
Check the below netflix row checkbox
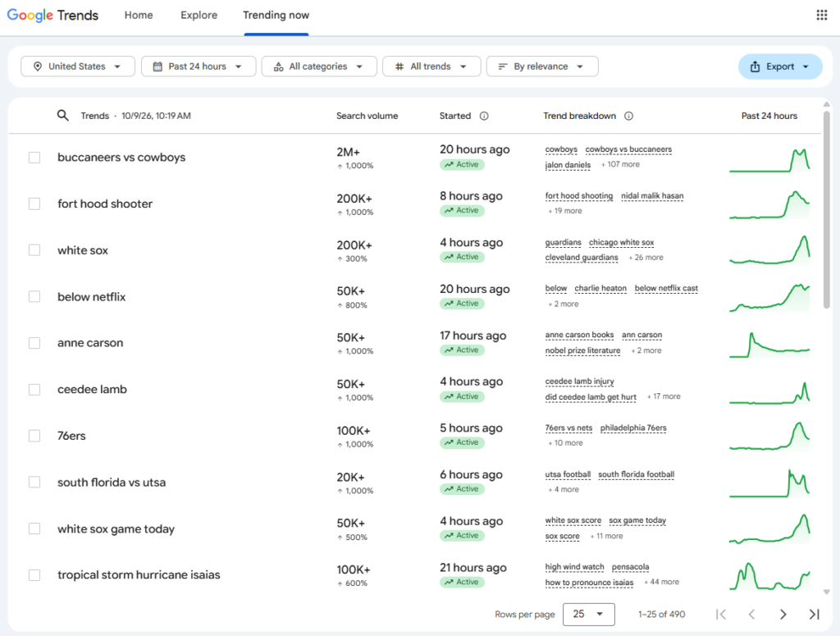34,297
